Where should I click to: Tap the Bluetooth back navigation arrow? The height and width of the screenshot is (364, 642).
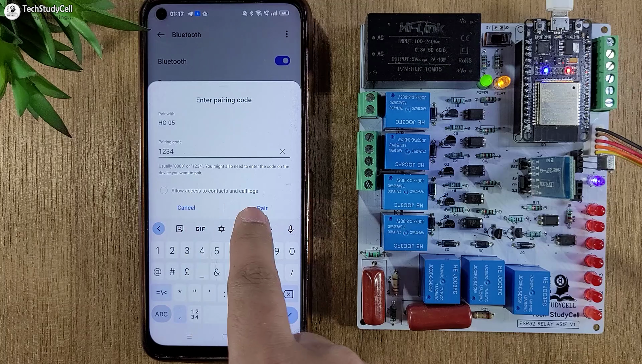161,35
